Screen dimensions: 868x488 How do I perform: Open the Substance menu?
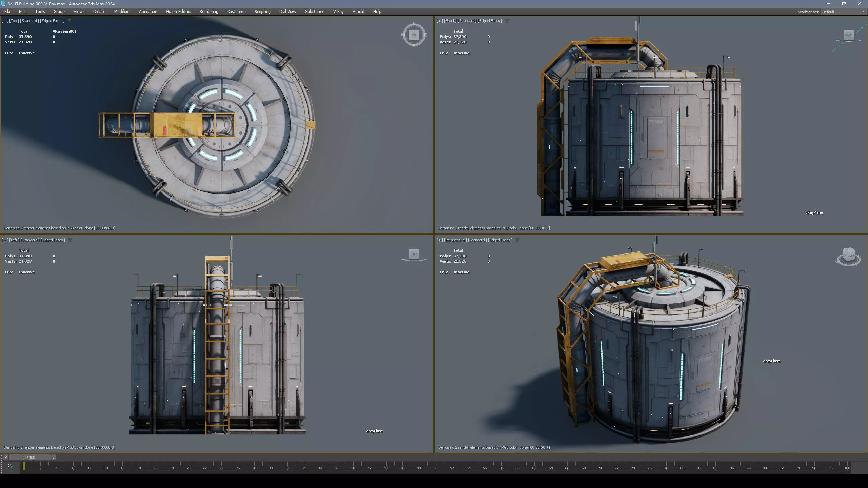point(315,12)
